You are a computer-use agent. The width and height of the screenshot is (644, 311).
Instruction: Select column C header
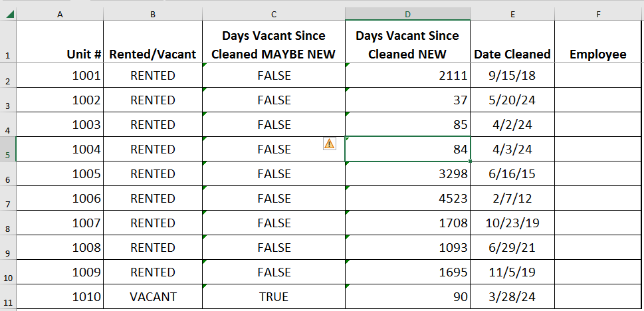[274, 15]
